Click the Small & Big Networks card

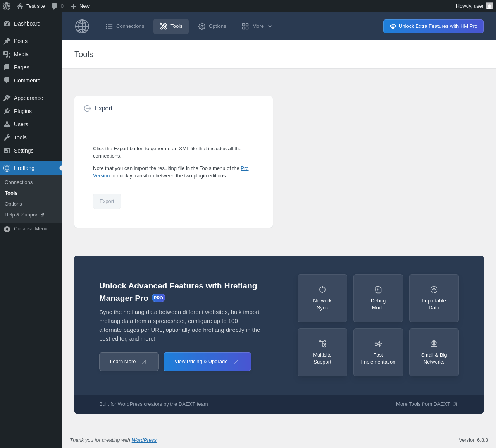[434, 352]
